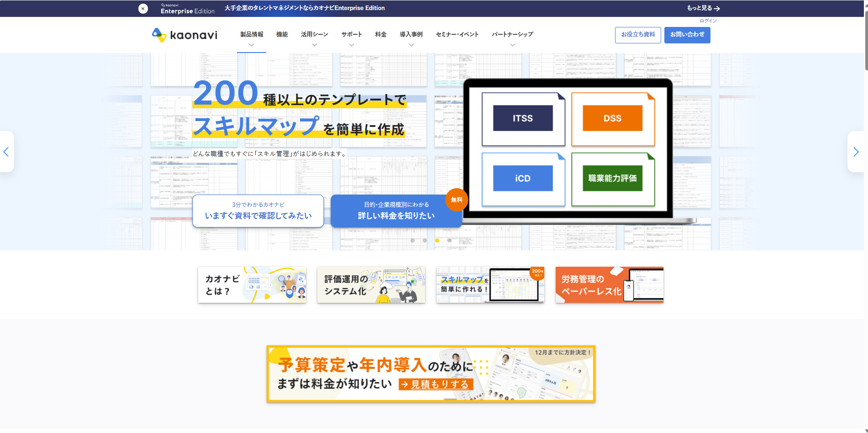The width and height of the screenshot is (868, 433).
Task: Open the 導入事例 menu
Action: pyautogui.click(x=411, y=34)
